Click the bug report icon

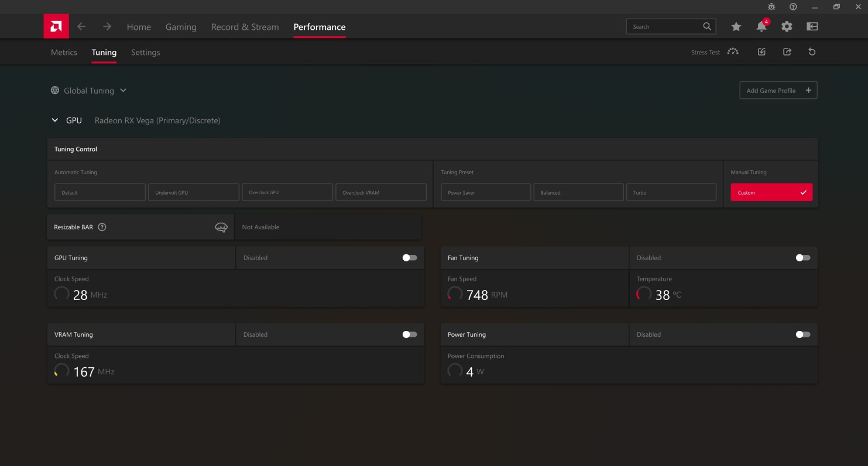click(x=771, y=7)
